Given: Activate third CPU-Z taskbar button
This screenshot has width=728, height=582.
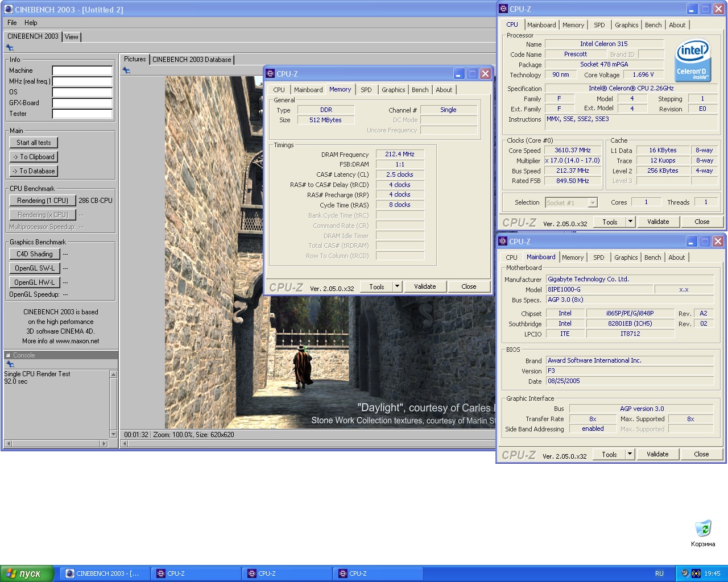Looking at the screenshot, I should [x=378, y=573].
